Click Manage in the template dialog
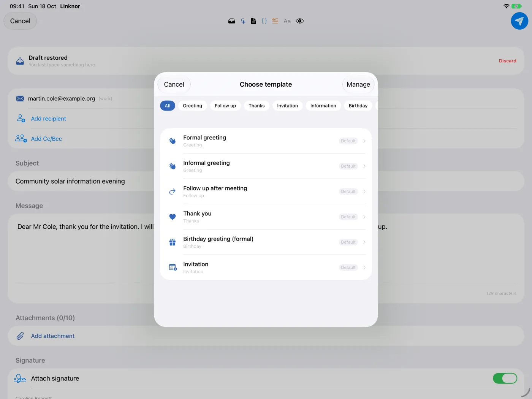Screen dimensions: 532x399 [358, 84]
